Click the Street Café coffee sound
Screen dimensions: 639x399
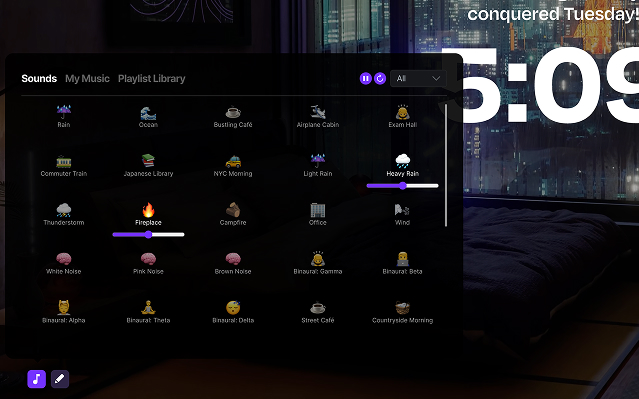[x=318, y=312]
